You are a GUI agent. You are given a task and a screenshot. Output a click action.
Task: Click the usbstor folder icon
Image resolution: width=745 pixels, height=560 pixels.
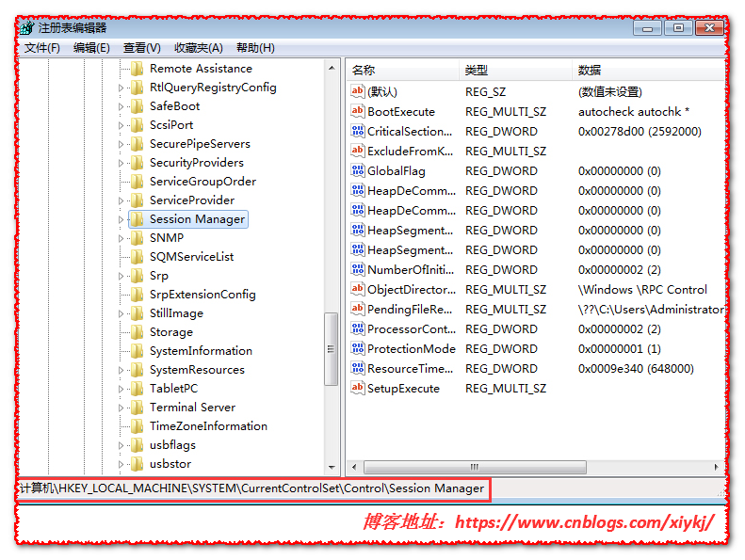coord(137,464)
